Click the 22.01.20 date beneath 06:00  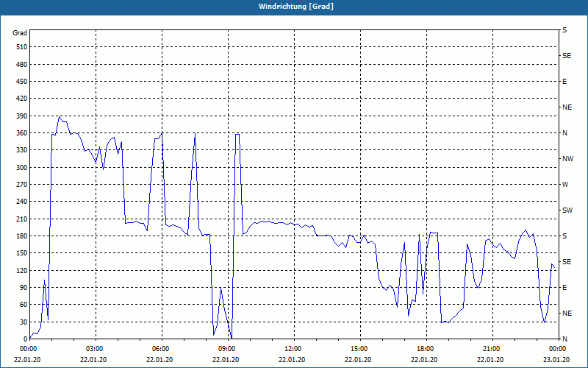pos(159,360)
